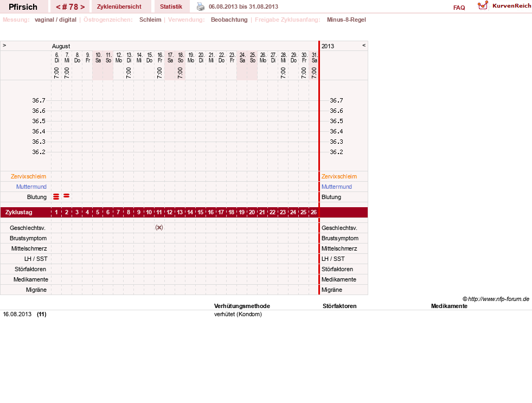
Task: Click left Zervixschleim label
Action: (29, 176)
